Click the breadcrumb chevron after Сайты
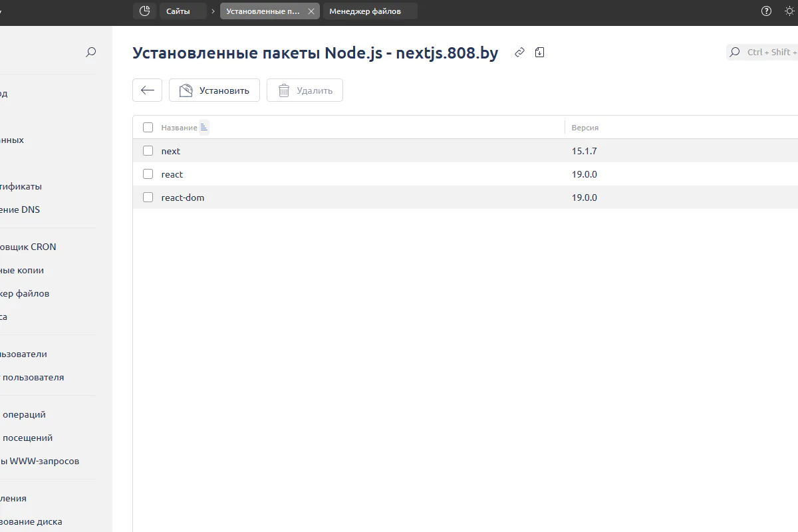Screen dimensions: 798x532 [x=213, y=11]
